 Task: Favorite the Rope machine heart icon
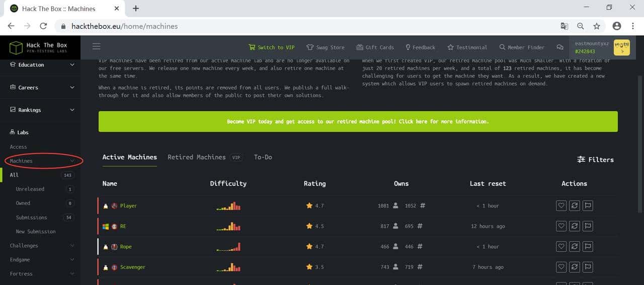561,247
